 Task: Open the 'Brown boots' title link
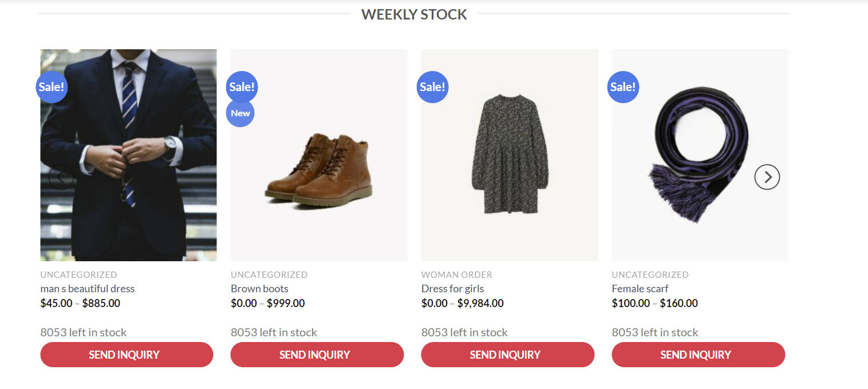[x=259, y=289]
